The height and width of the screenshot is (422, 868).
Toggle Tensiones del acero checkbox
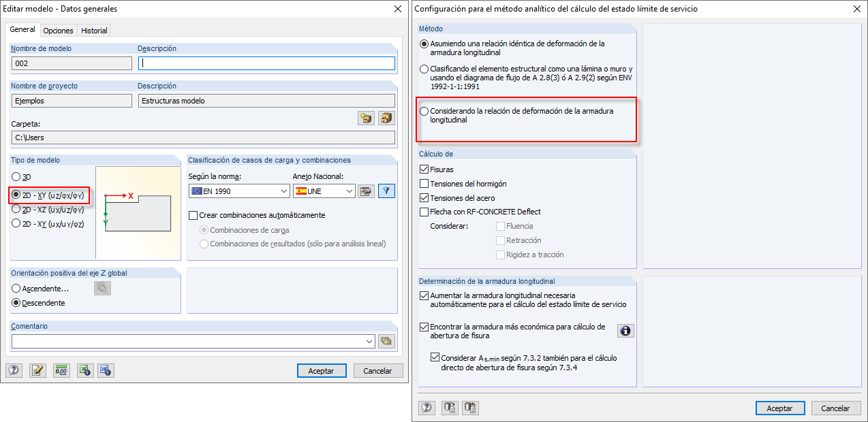click(x=424, y=198)
